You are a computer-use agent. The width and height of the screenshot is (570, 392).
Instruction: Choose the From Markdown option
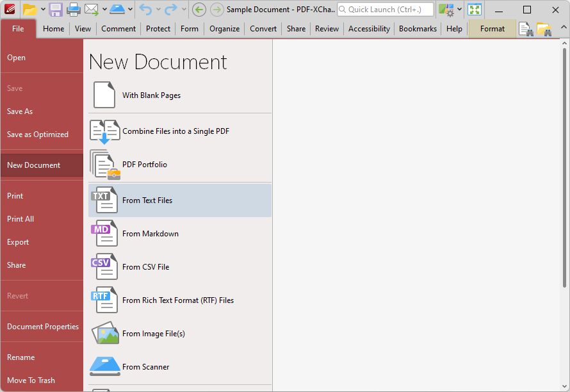180,233
